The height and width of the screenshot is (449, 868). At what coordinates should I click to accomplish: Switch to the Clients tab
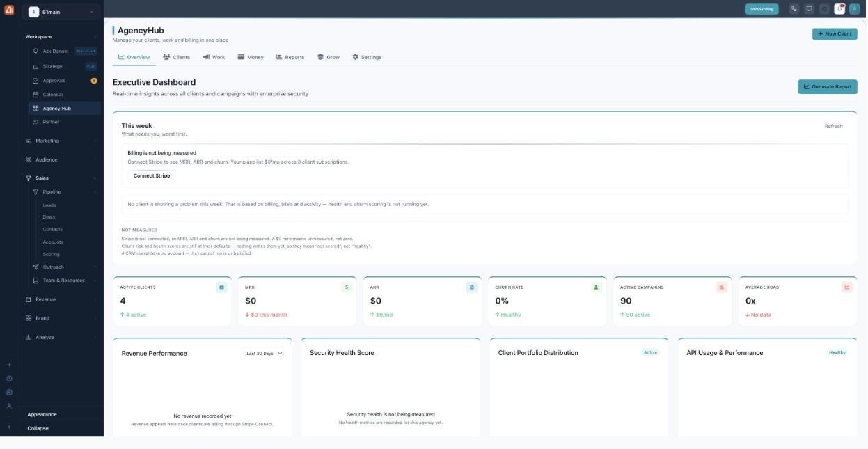(x=176, y=57)
